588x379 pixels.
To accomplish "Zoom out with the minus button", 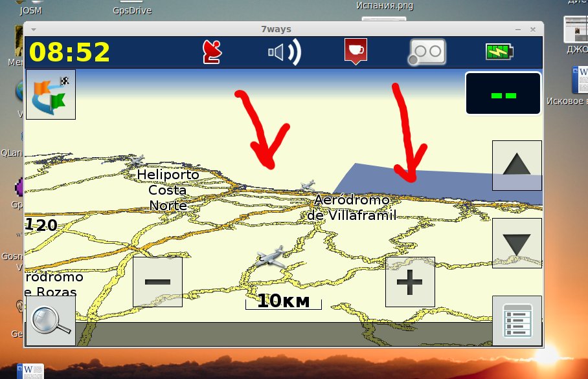I will (157, 282).
